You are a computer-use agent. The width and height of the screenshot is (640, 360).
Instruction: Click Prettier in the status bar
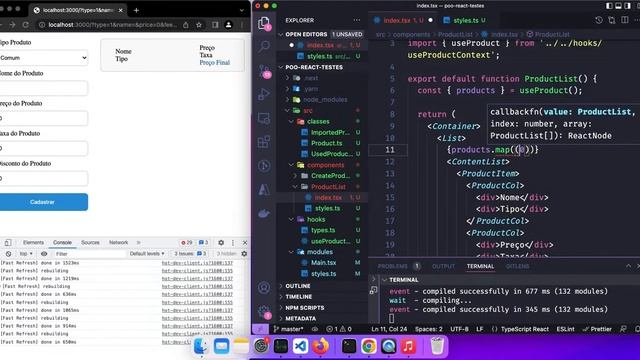[597, 329]
